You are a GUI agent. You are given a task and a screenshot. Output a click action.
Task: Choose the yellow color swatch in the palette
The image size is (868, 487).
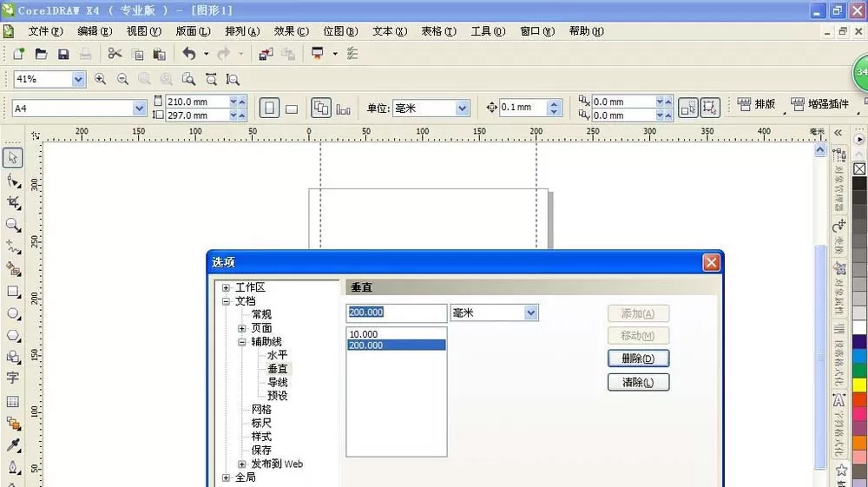[x=859, y=384]
